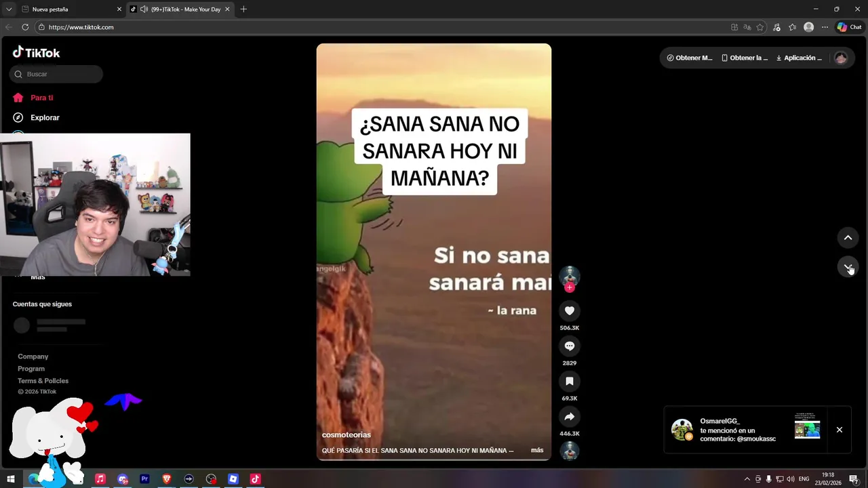
Task: Close the Nueva pestaña tab
Action: 119,9
